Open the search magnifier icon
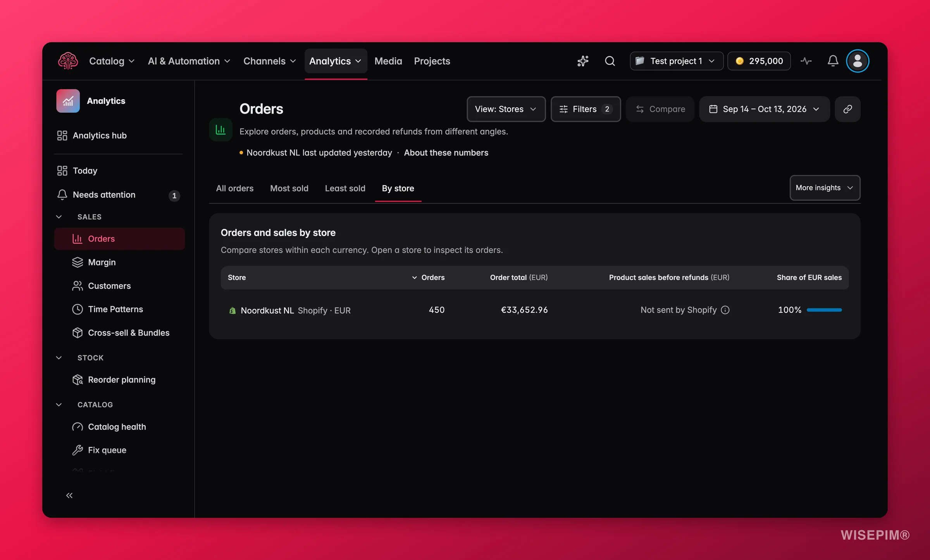930x560 pixels. [x=610, y=61]
